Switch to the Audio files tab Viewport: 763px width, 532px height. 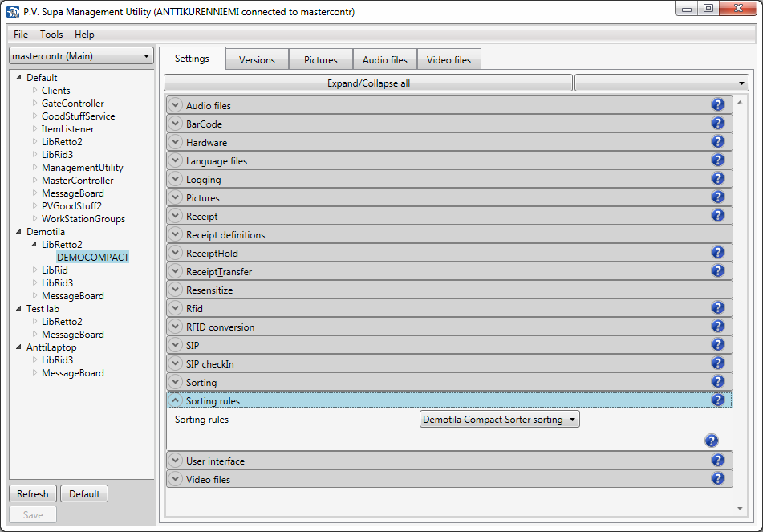tap(385, 59)
